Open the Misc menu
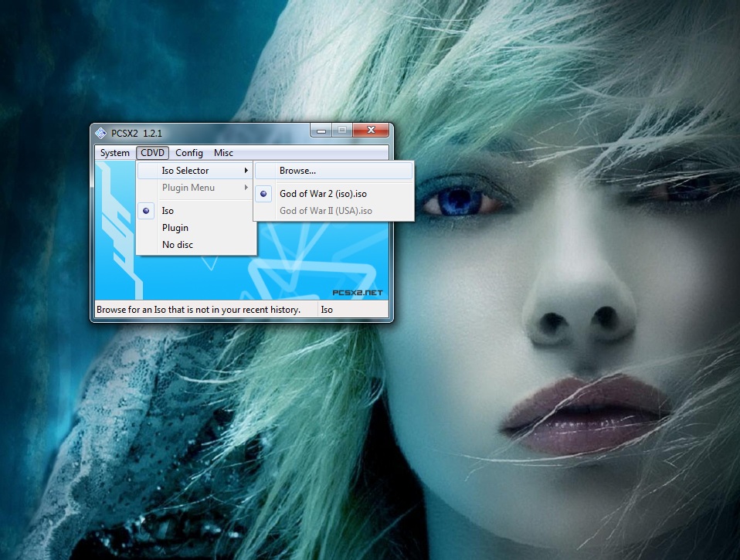Image resolution: width=740 pixels, height=560 pixels. (x=224, y=153)
